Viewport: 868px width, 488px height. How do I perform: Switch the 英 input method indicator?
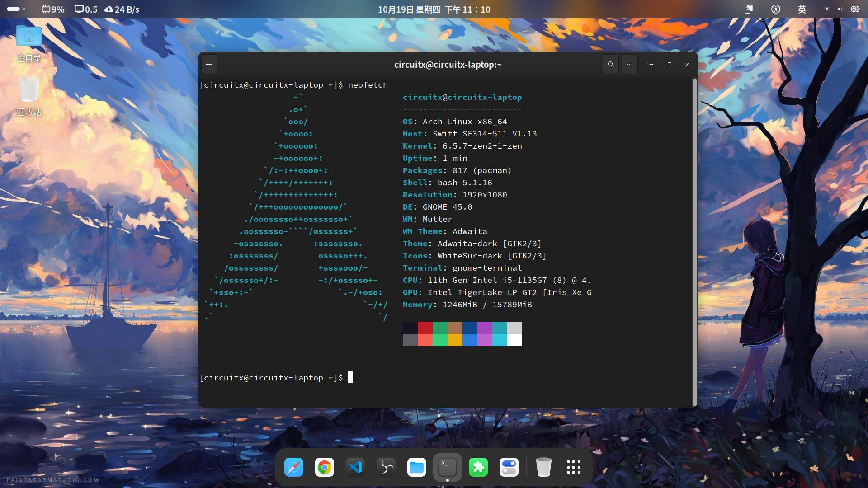(x=802, y=9)
